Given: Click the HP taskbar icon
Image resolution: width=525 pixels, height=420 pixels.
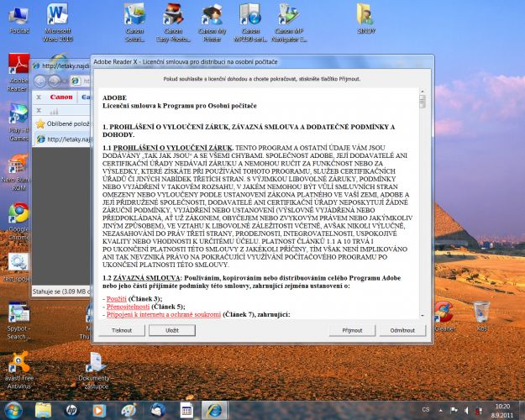Looking at the screenshot, I should (x=71, y=410).
